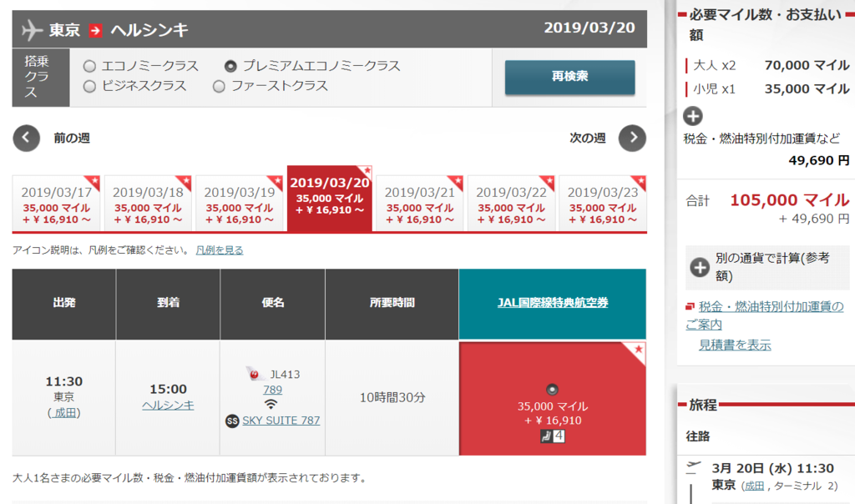Click the departing plane icon in 旅程
This screenshot has height=504, width=855.
pos(693,467)
